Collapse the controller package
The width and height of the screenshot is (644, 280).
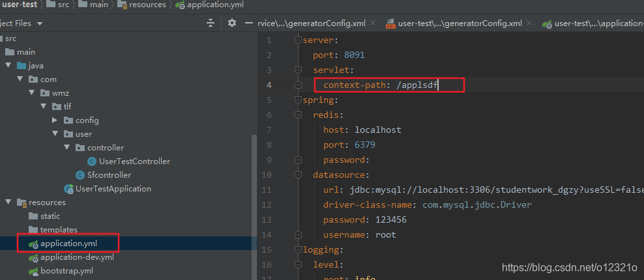[67, 148]
